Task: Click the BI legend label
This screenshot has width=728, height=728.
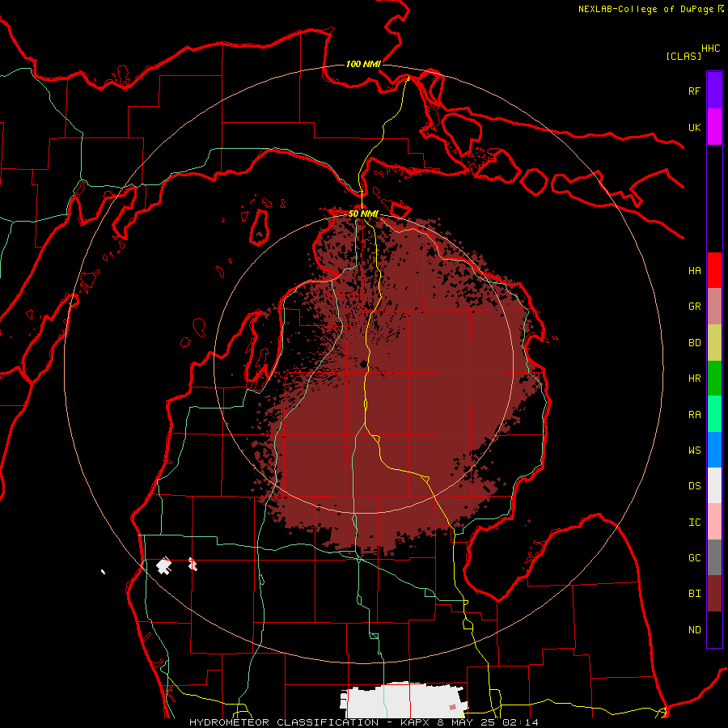Action: [x=694, y=594]
